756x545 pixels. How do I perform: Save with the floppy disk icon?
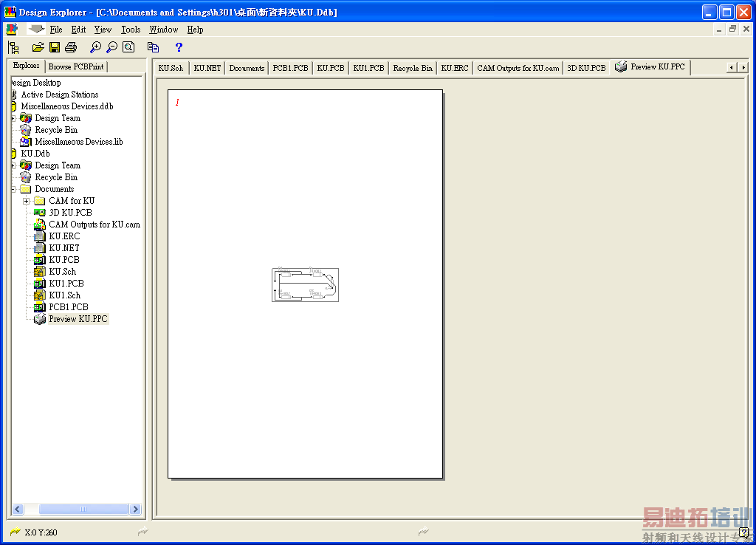click(55, 47)
